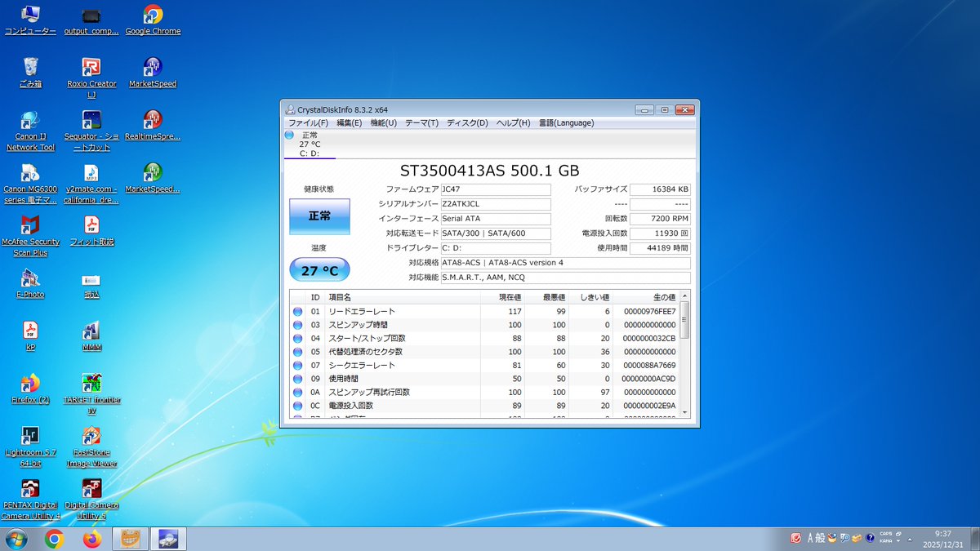
Task: Select the 代替処理済のセクタ数 row
Action: point(485,352)
